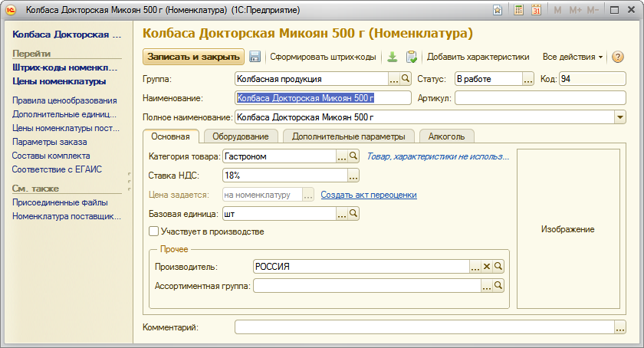Open selection ellipsis for Группа field
This screenshot has width=644, height=348.
(394, 78)
